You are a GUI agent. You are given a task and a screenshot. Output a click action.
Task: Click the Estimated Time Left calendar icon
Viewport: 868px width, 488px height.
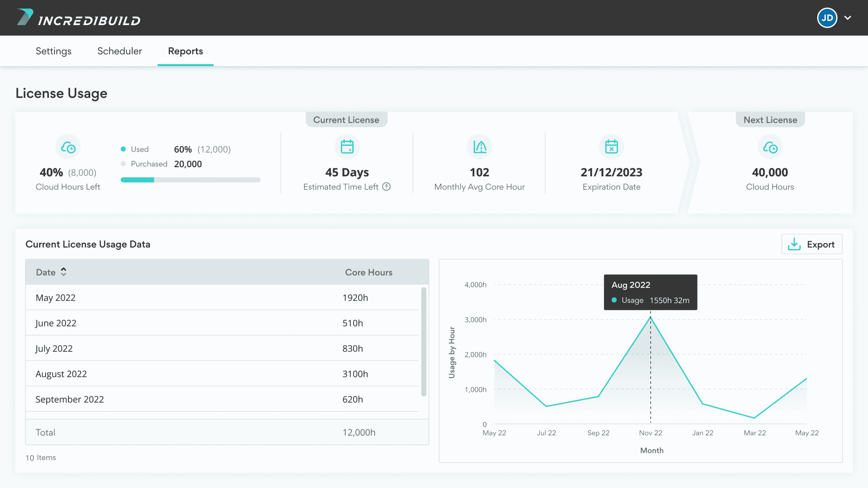tap(347, 147)
